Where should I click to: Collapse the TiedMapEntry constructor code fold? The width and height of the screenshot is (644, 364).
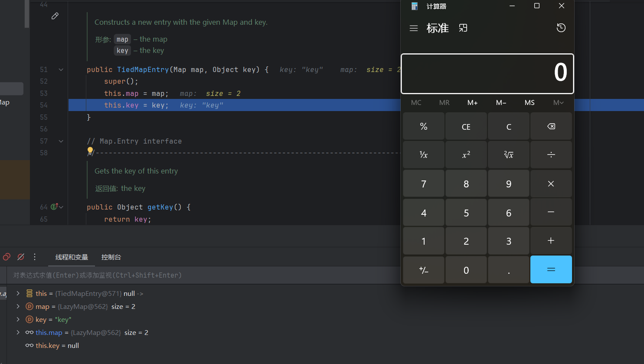[x=61, y=70]
